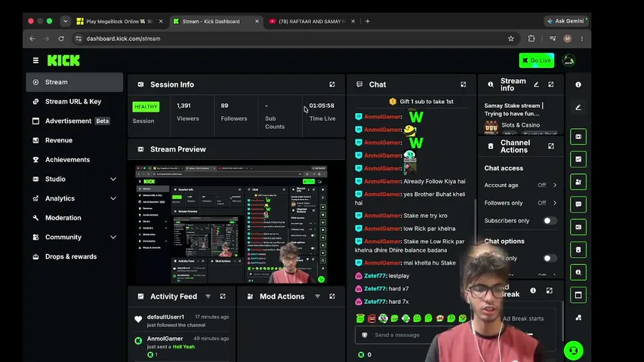Enable Subscribers only chat toggle
The width and height of the screenshot is (644, 362).
(550, 221)
